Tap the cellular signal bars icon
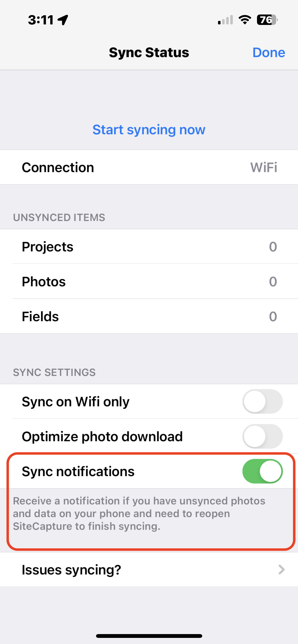This screenshot has height=644, width=298. tap(225, 20)
